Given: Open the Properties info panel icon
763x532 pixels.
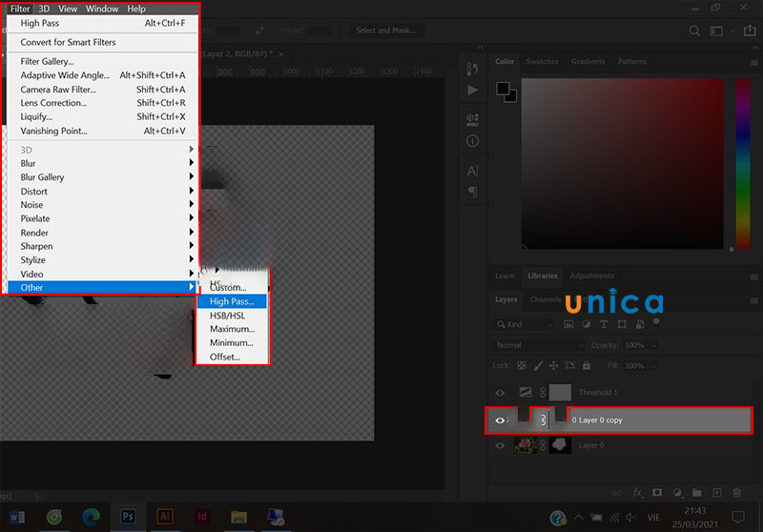Looking at the screenshot, I should coord(472,141).
